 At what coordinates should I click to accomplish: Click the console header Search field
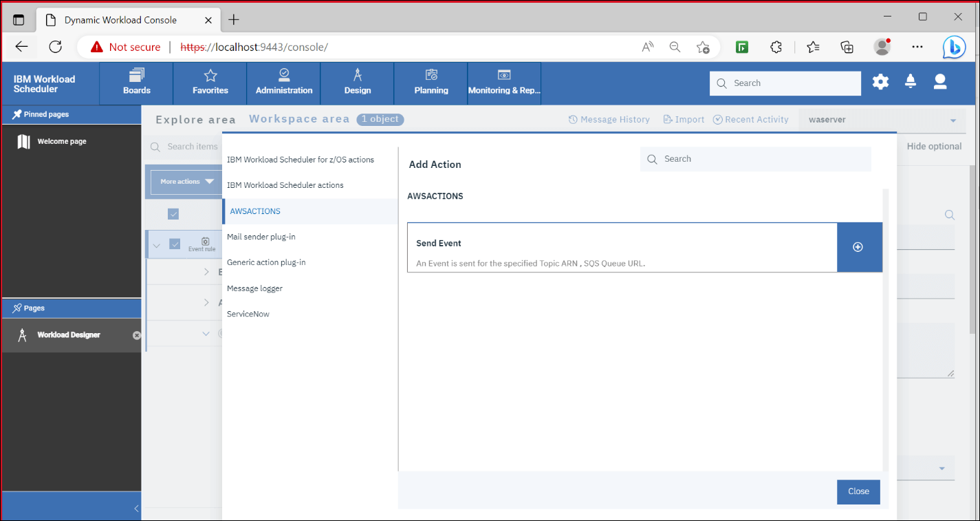(x=785, y=83)
